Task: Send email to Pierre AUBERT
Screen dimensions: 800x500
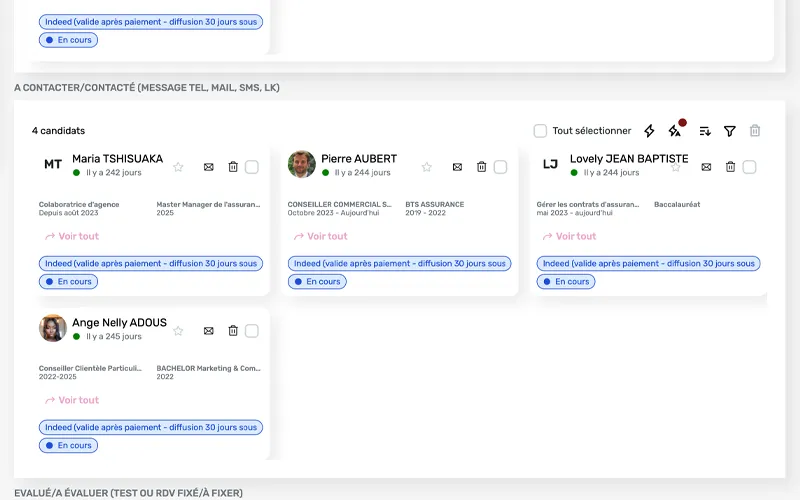Action: tap(457, 167)
